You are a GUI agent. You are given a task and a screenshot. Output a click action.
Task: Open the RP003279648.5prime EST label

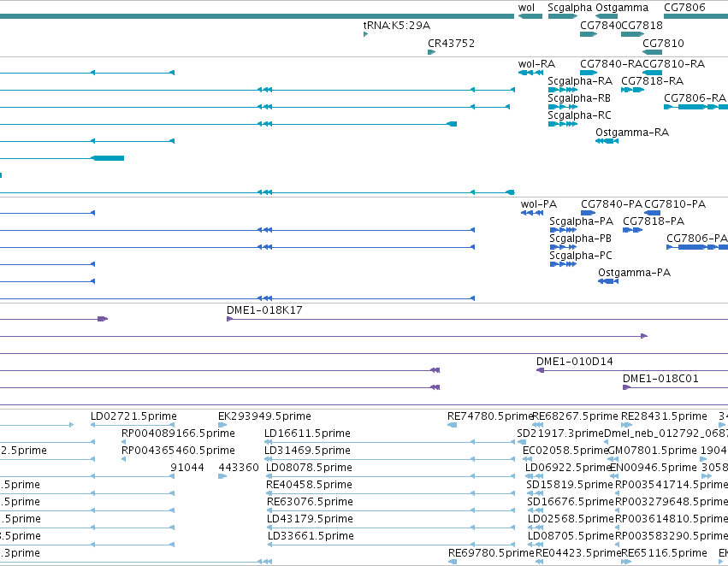(672, 503)
